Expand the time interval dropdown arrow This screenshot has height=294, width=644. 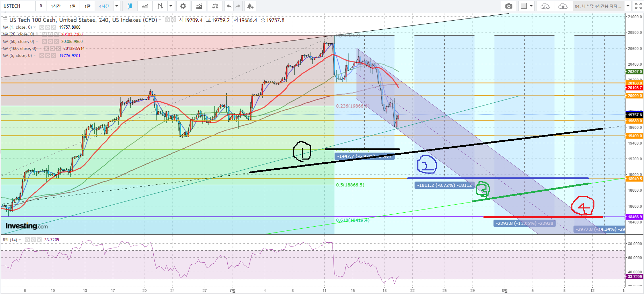tap(117, 6)
